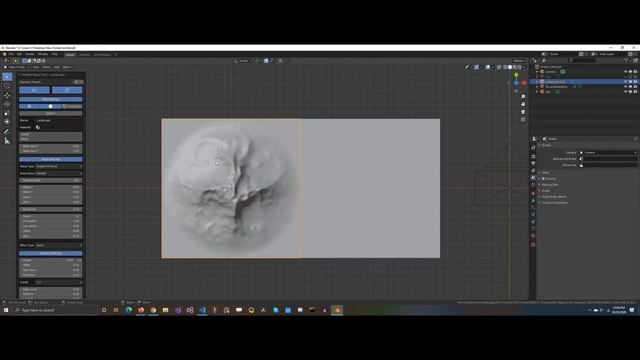
Task: Open Blender from the Windows taskbar
Action: coord(337,310)
